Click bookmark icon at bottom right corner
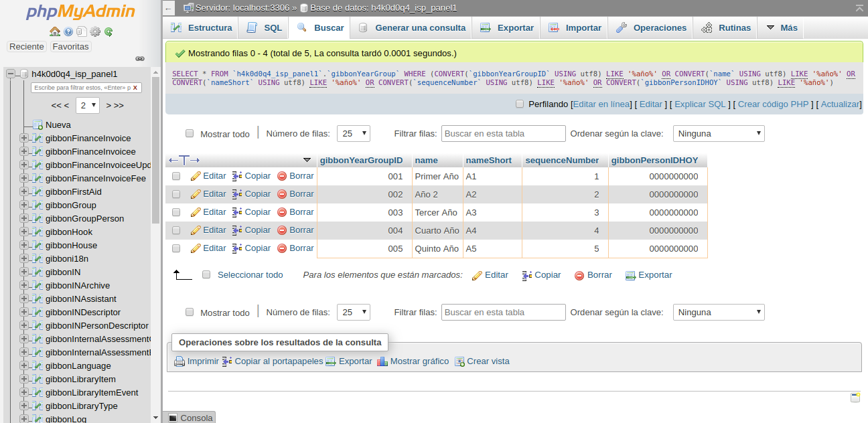Image resolution: width=868 pixels, height=423 pixels. [x=855, y=398]
